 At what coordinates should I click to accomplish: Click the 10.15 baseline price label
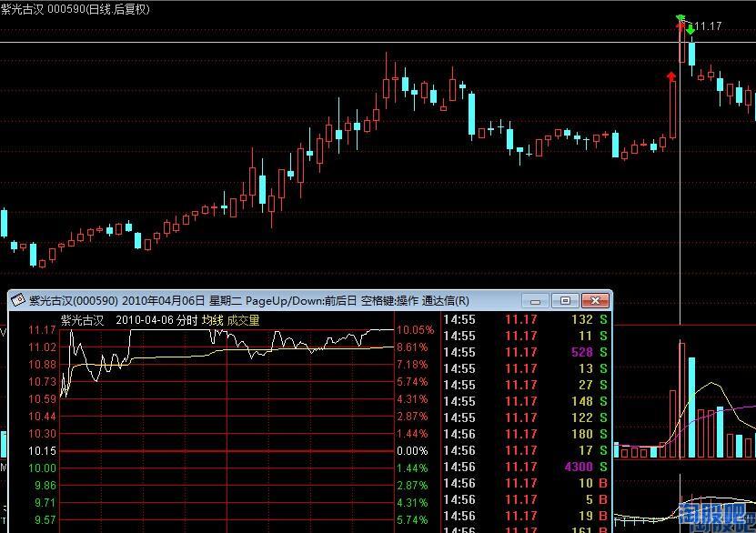[x=42, y=451]
